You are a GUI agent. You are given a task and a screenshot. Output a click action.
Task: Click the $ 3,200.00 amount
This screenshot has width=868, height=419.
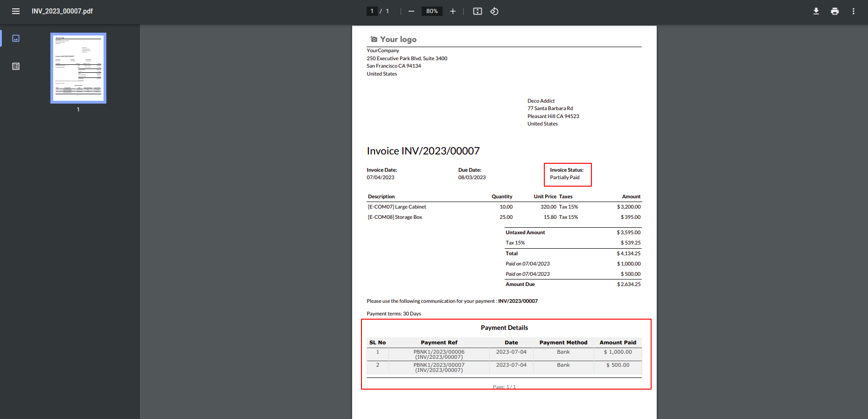[x=629, y=207]
